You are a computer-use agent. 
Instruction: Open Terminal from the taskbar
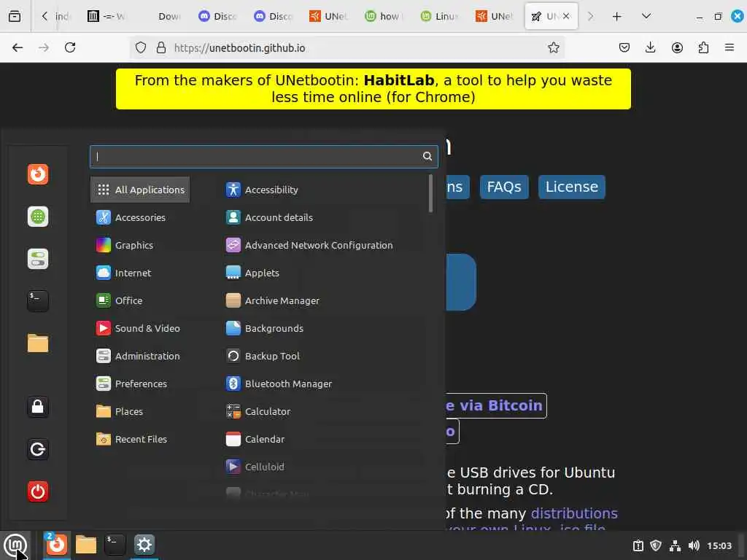pos(115,545)
